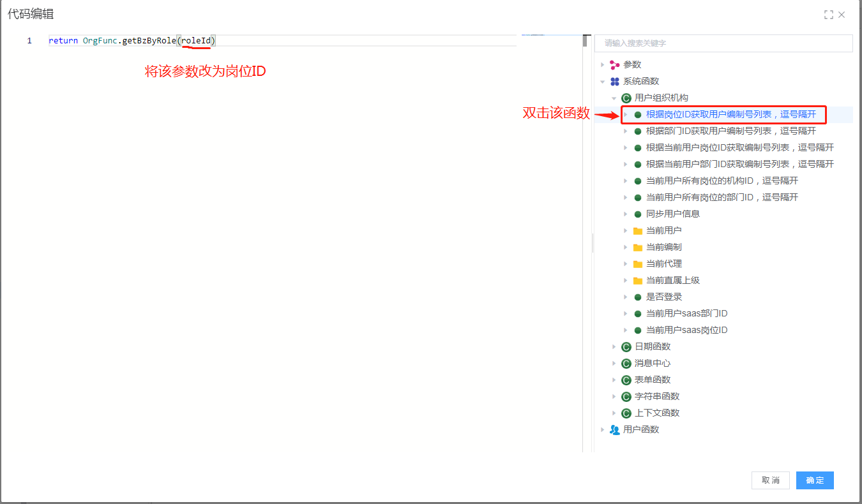Click the fullscreen icon in dialog header
The width and height of the screenshot is (862, 504).
[x=829, y=15]
